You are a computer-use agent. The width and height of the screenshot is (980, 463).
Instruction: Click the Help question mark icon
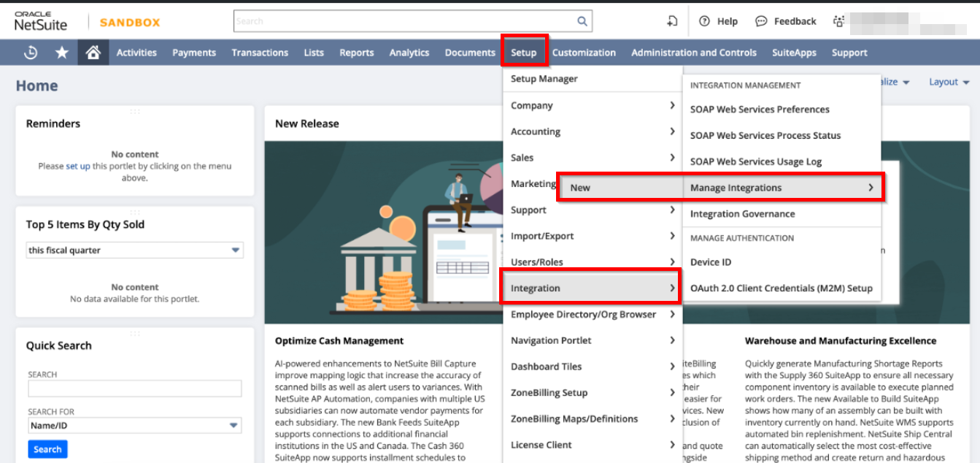pyautogui.click(x=704, y=21)
